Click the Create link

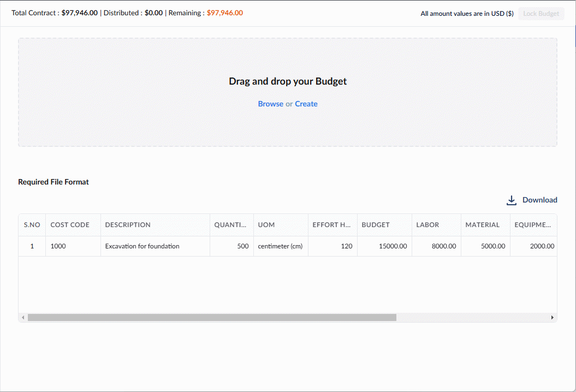tap(306, 104)
